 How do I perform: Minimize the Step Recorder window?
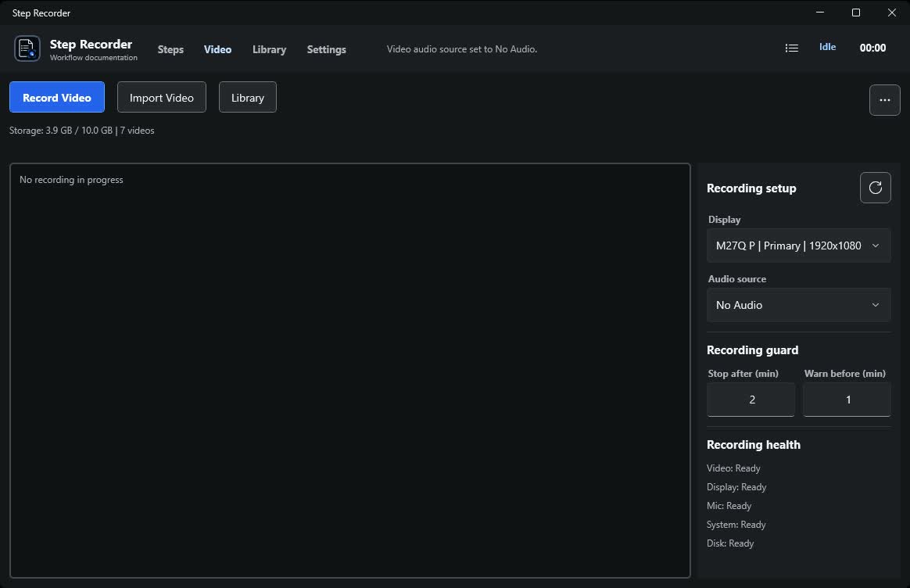[x=819, y=13]
